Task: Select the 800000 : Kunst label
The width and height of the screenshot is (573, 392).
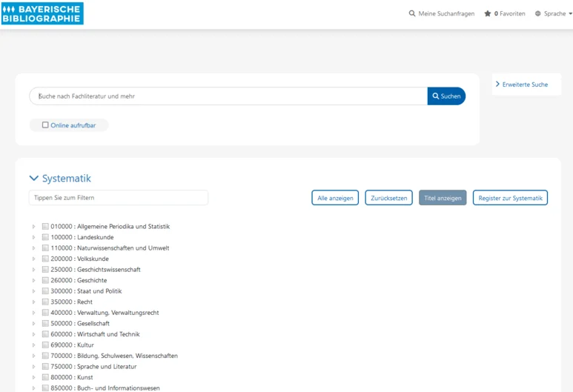Action: tap(72, 377)
